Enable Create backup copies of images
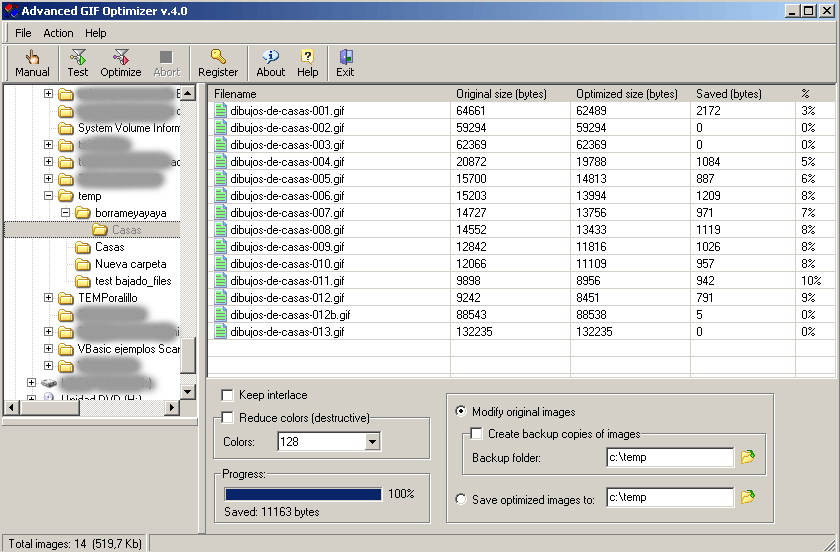 click(x=476, y=434)
